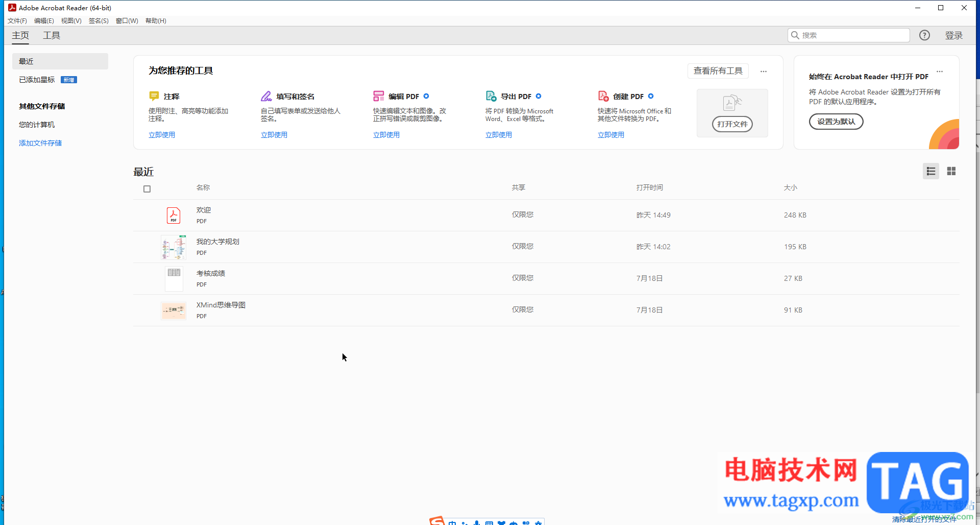The width and height of the screenshot is (980, 525).
Task: Click 立即使用 under 填写和签名
Action: tap(274, 135)
